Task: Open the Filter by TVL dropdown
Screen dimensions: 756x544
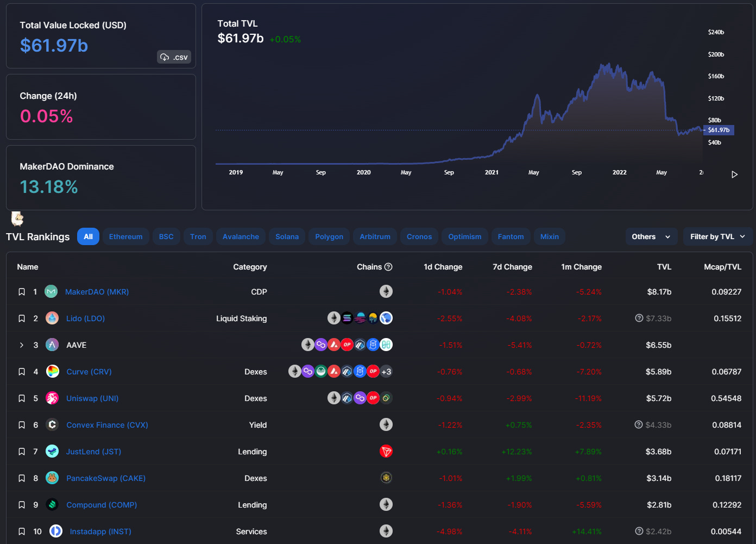Action: (x=717, y=236)
